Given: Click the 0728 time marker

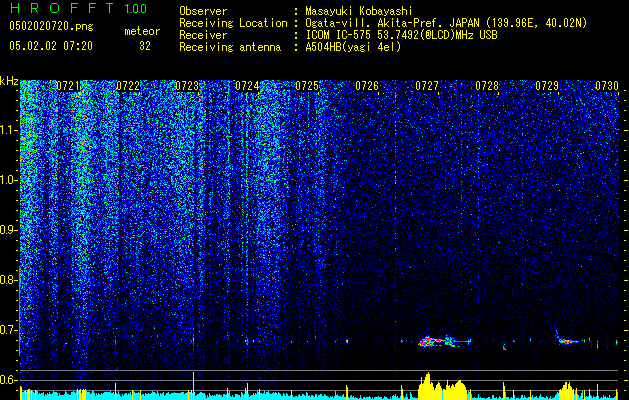Looking at the screenshot, I should click(487, 86).
